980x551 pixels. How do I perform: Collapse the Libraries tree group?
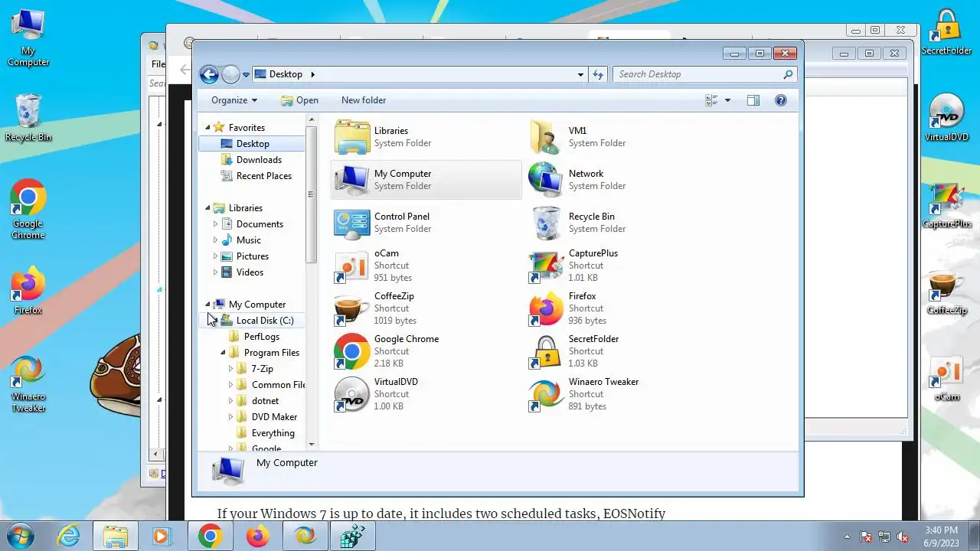[207, 208]
